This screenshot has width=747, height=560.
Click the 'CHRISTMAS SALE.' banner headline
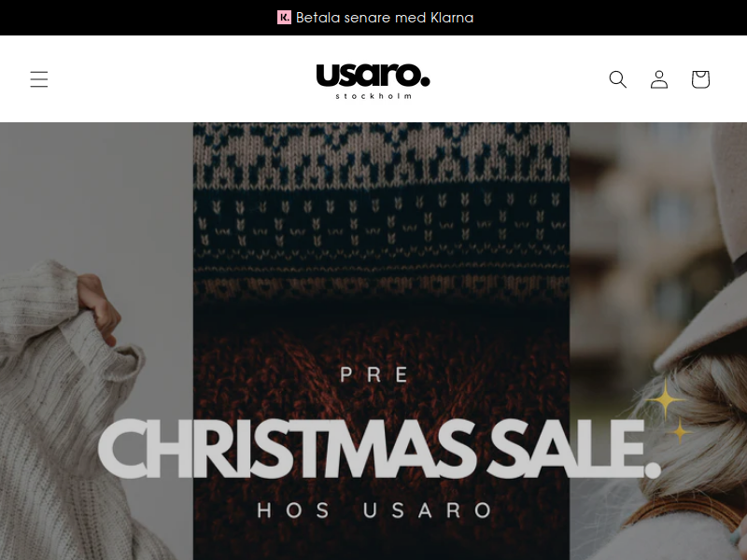click(379, 449)
